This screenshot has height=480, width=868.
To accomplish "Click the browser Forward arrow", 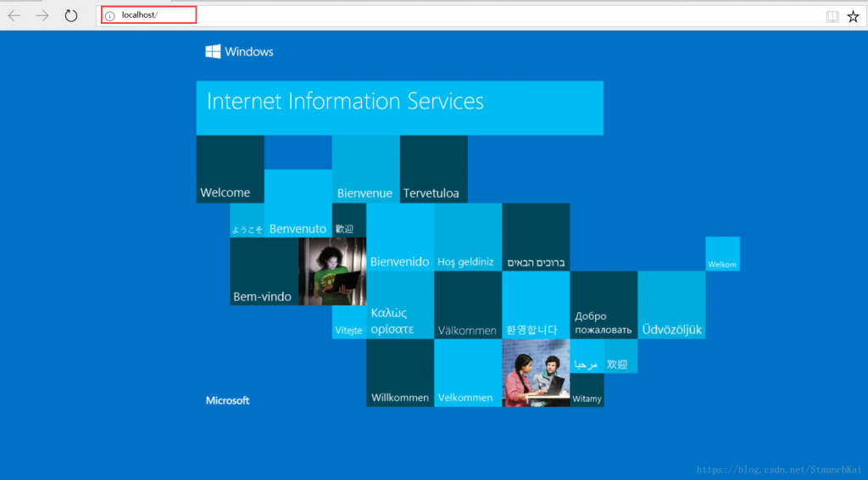I will point(42,15).
